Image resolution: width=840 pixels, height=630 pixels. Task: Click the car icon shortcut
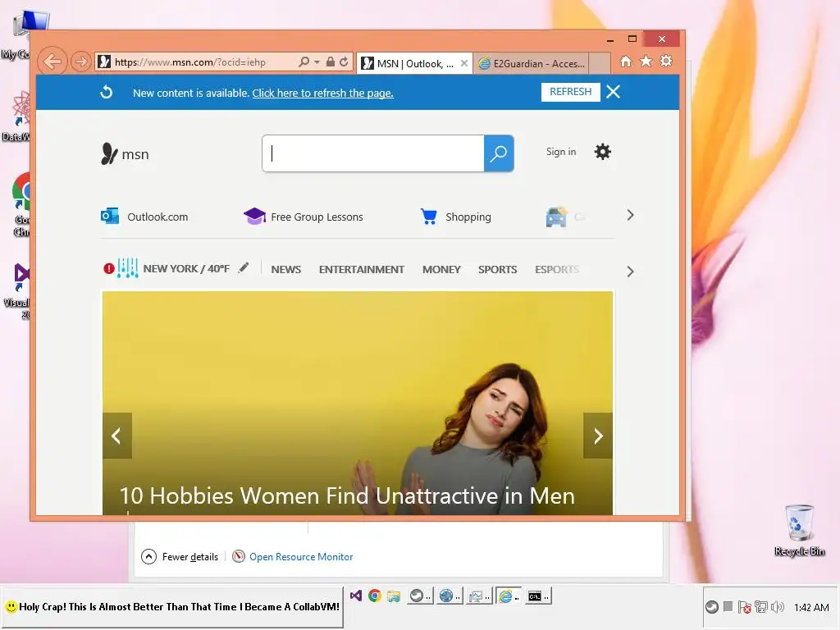coord(557,217)
